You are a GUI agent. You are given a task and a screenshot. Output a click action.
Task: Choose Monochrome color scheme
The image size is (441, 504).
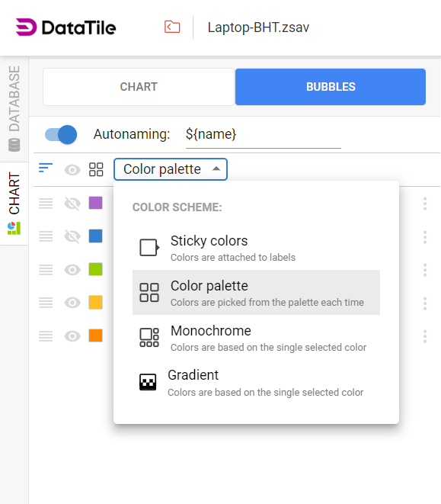[257, 338]
